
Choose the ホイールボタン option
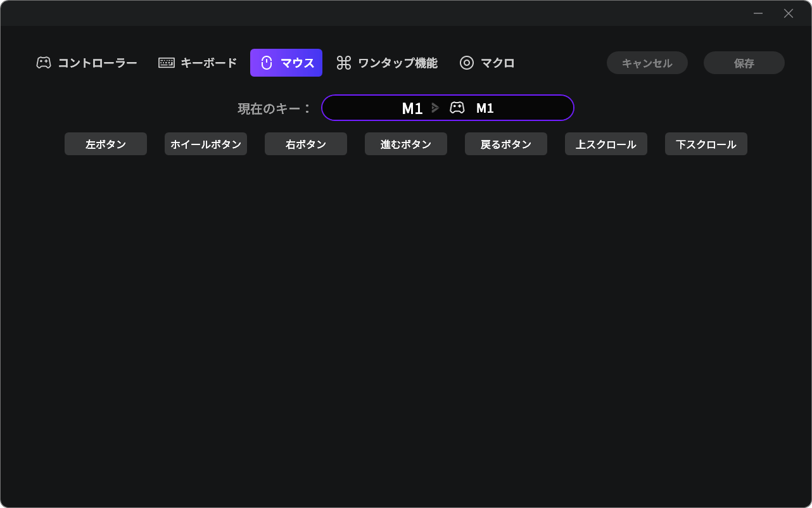click(x=206, y=144)
